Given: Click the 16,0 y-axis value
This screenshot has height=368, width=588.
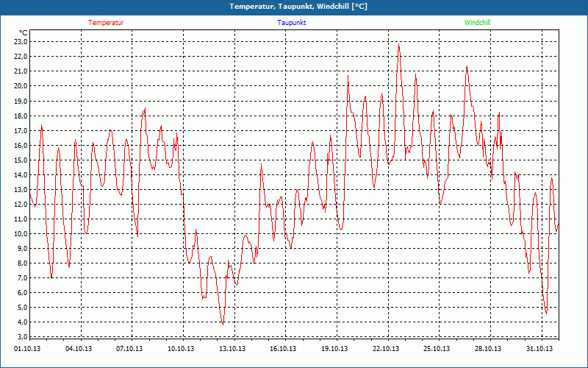Looking at the screenshot, I should (21, 145).
